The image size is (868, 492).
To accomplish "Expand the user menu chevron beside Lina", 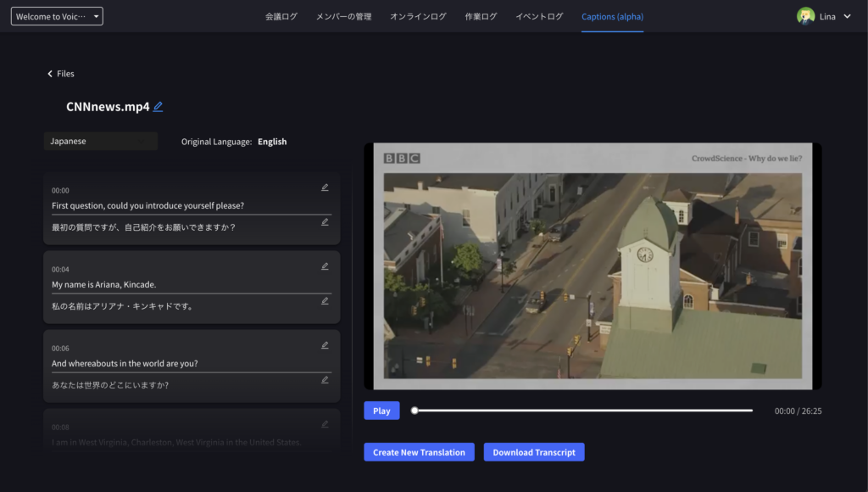I will tap(847, 16).
